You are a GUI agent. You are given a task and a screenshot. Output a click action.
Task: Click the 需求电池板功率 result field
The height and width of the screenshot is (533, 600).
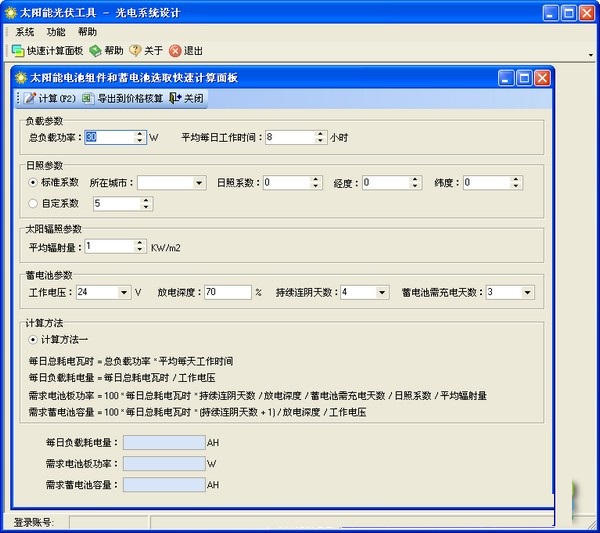(164, 464)
